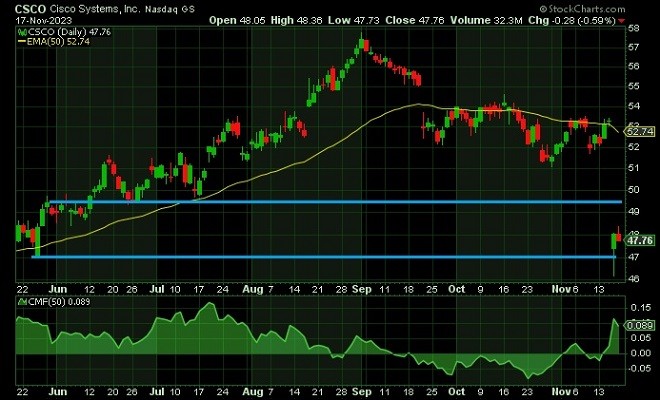Click the '0.00' CMF axis label
Image resolution: width=660 pixels, height=400 pixels.
tap(641, 353)
